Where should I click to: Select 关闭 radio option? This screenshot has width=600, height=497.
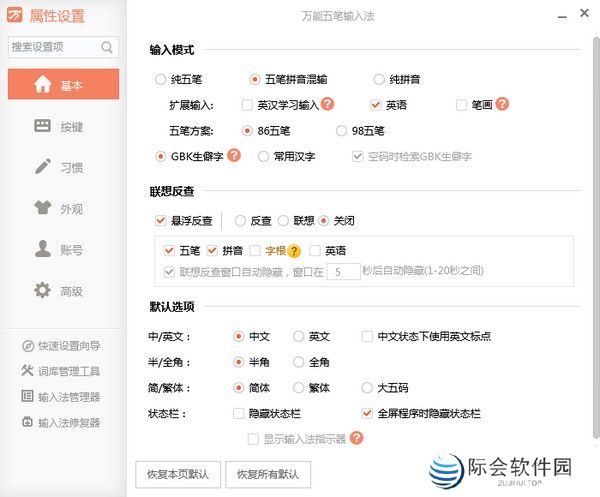[x=323, y=221]
